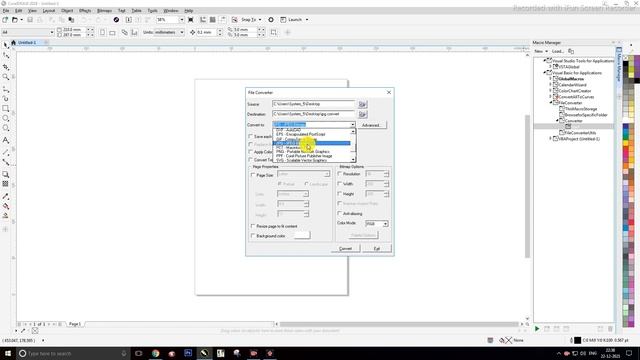Open the Color Mode dropdown

pyautogui.click(x=385, y=224)
